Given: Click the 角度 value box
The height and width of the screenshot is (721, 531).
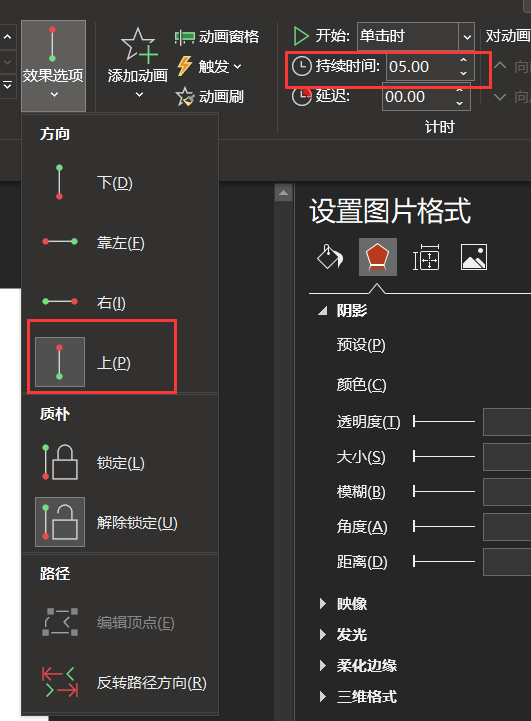Looking at the screenshot, I should click(x=507, y=526).
